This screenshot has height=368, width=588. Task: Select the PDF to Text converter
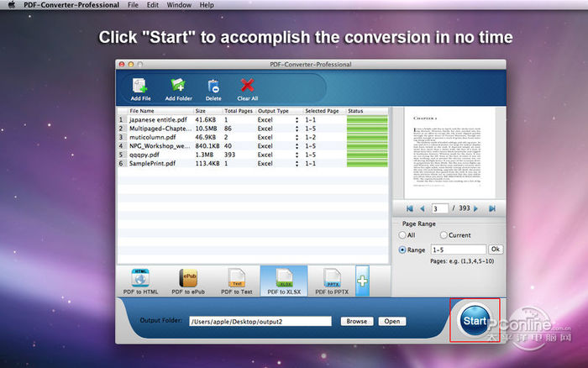237,281
